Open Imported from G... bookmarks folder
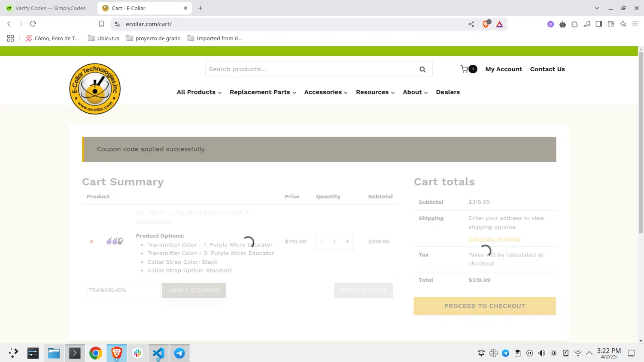644x362 pixels. 215,38
